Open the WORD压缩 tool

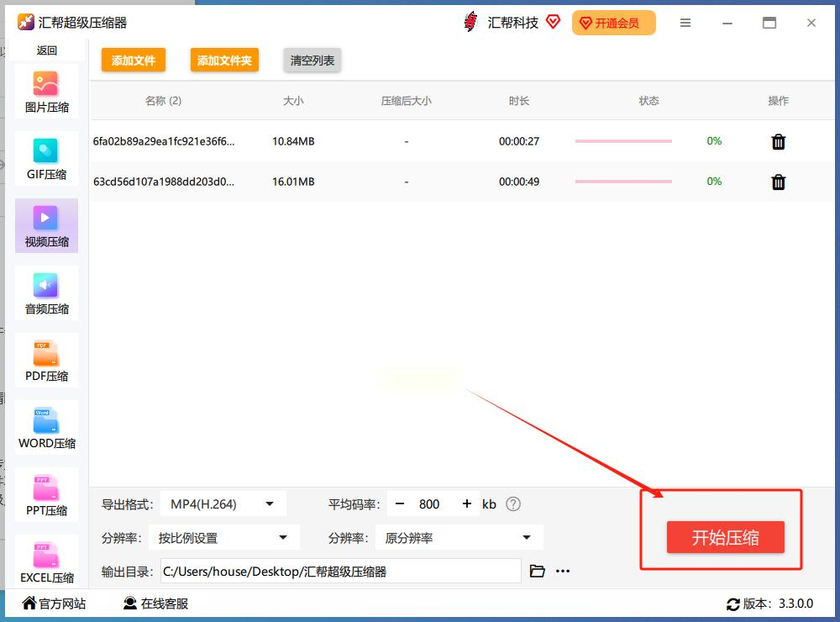pos(46,427)
